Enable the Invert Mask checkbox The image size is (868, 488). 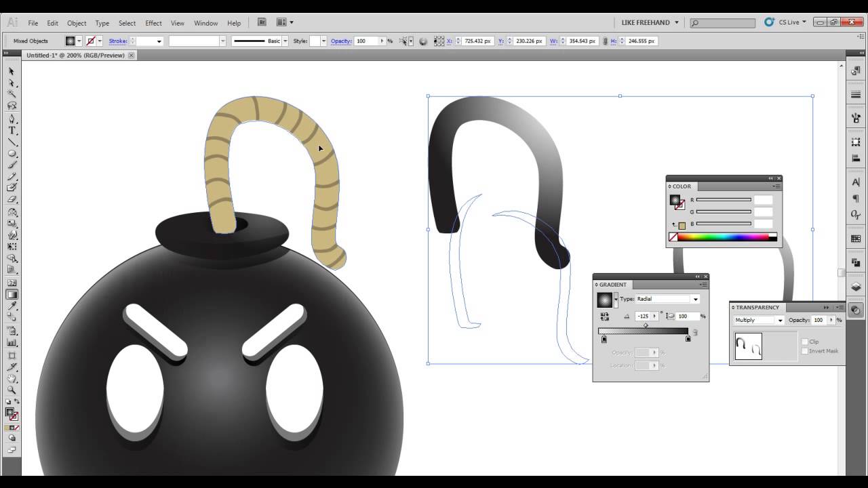pyautogui.click(x=805, y=350)
